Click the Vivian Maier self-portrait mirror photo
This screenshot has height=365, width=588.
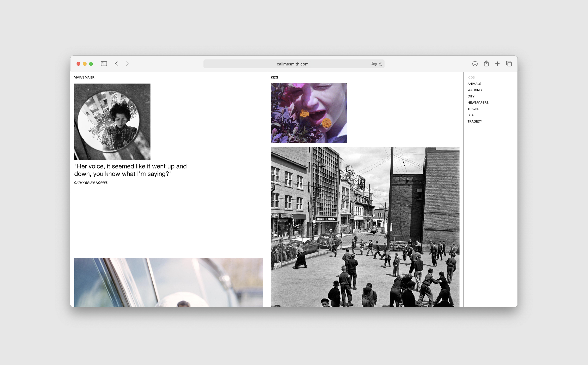[112, 122]
